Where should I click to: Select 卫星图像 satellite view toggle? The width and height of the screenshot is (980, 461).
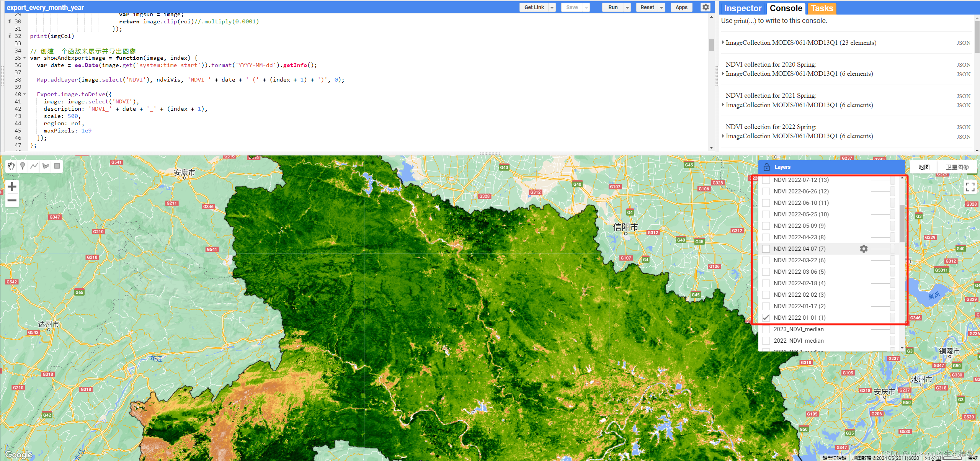(x=956, y=167)
